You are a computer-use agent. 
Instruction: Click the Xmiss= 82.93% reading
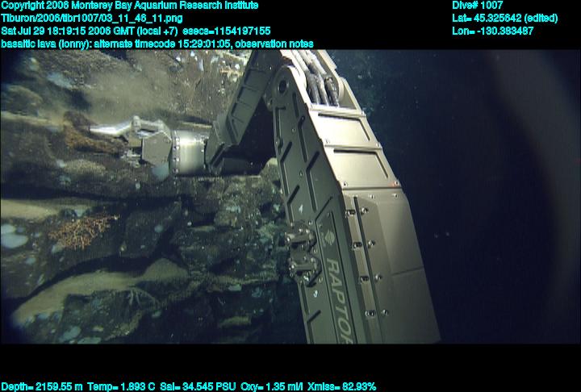pos(344,386)
